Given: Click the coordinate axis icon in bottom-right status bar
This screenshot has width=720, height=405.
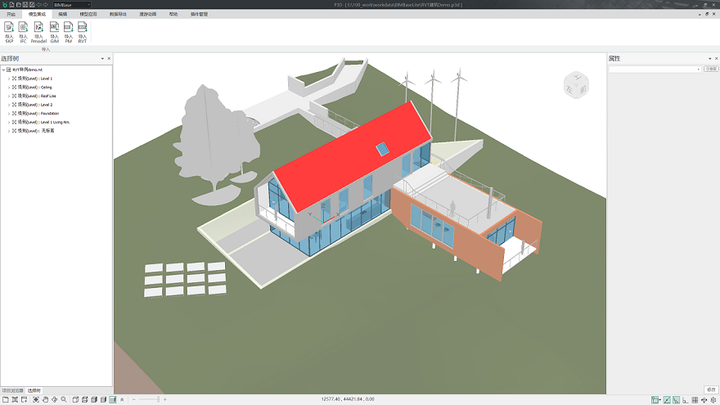Looking at the screenshot, I should click(x=686, y=400).
